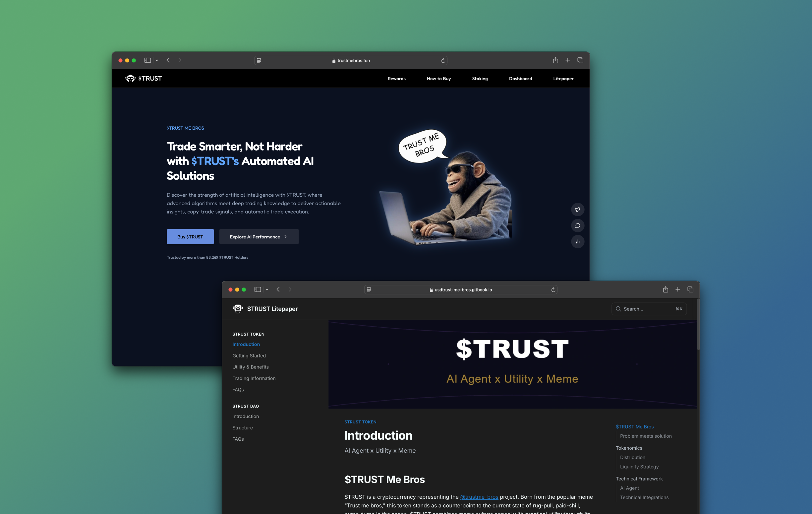Click the chat/message icon in right sidebar

(578, 225)
